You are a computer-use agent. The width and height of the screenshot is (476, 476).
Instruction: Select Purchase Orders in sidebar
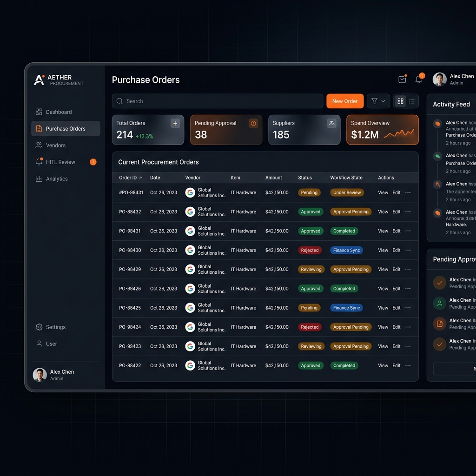(66, 129)
